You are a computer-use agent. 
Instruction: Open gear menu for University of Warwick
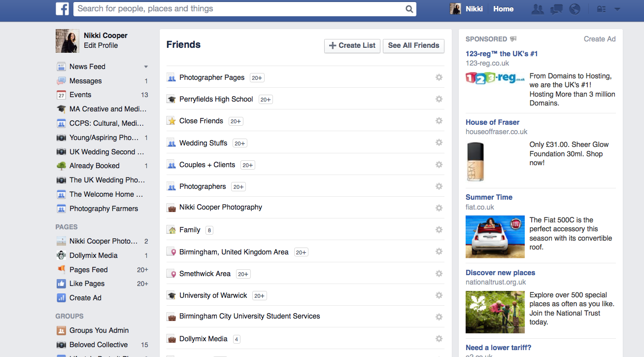(x=439, y=295)
